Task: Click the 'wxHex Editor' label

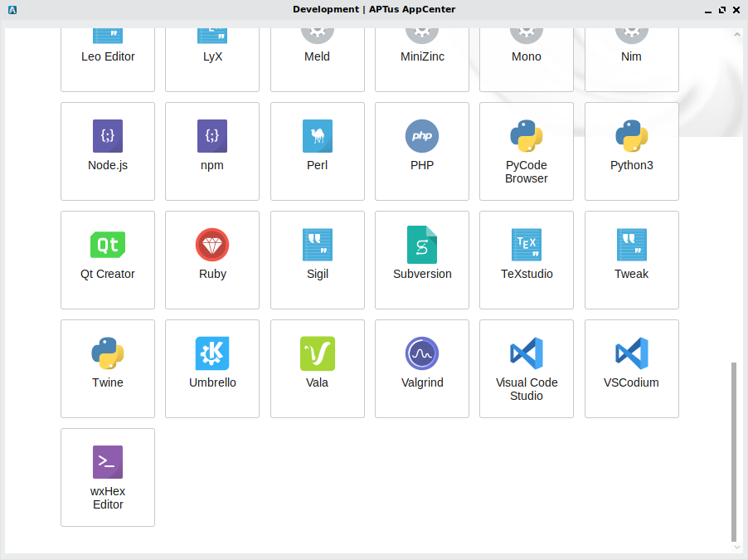Action: (x=108, y=498)
